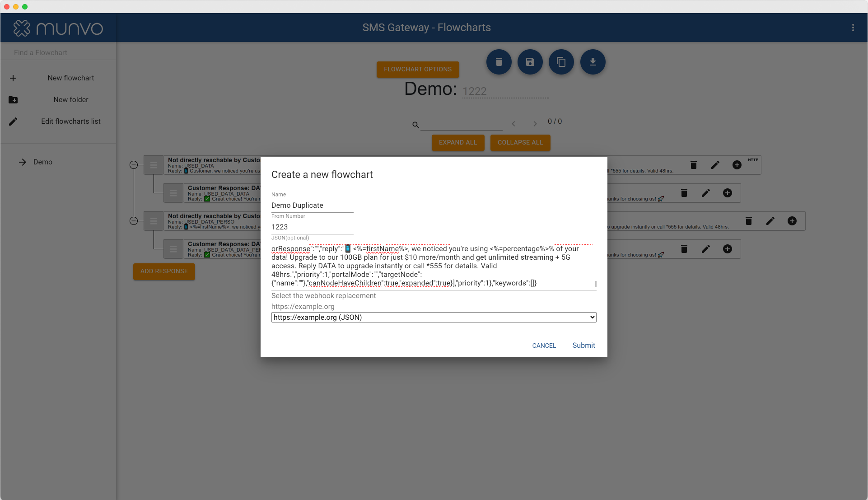Image resolution: width=868 pixels, height=500 pixels.
Task: Delete the USED_DATA_DATA response node
Action: tap(684, 193)
